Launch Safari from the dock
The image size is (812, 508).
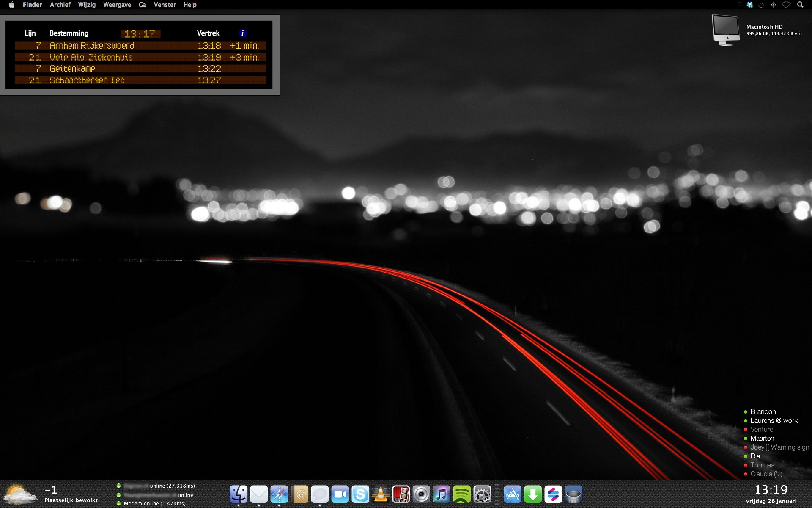pos(279,494)
